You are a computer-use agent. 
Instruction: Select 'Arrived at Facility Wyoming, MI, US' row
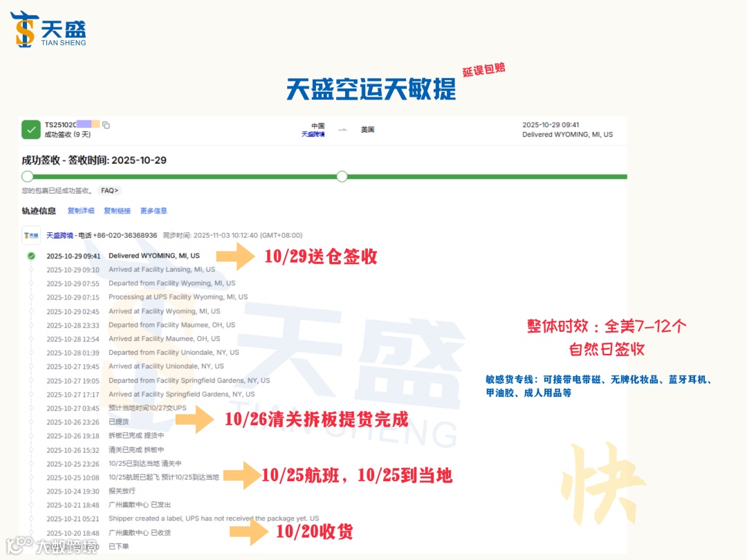click(133, 311)
